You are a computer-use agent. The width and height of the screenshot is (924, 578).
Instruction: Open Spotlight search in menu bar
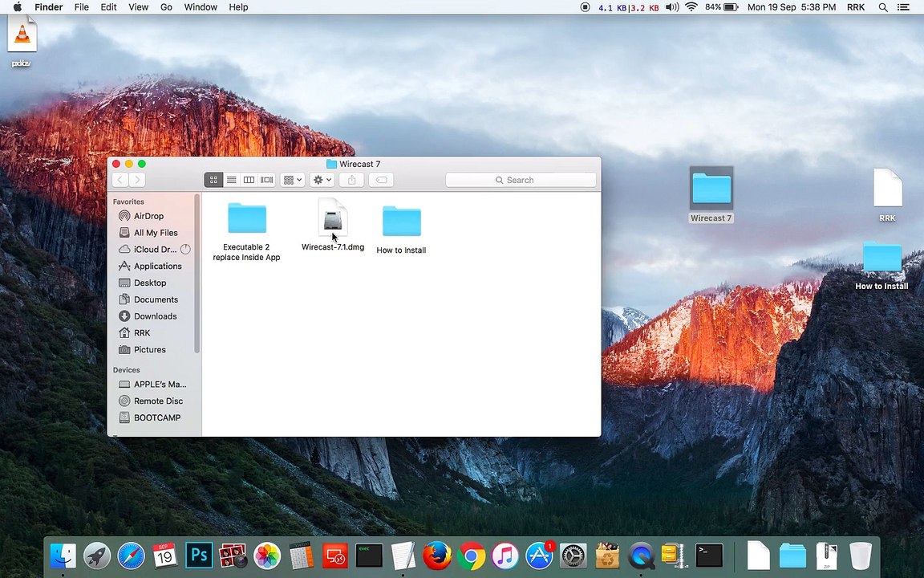click(x=883, y=7)
